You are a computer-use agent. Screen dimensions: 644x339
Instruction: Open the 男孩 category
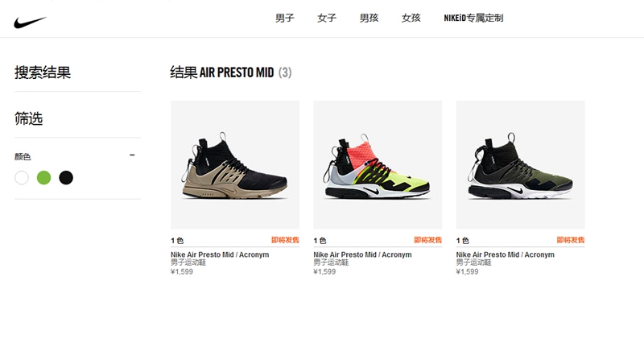pos(369,18)
